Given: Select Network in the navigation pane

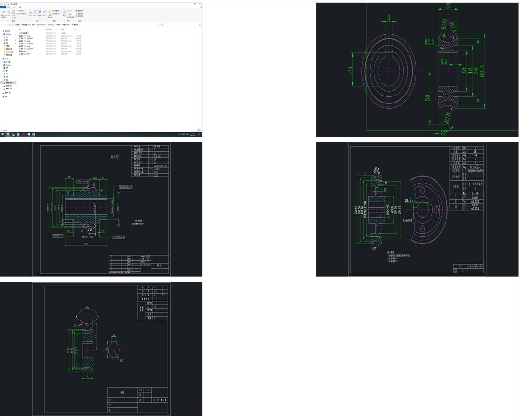Looking at the screenshot, I should pyautogui.click(x=6, y=97).
